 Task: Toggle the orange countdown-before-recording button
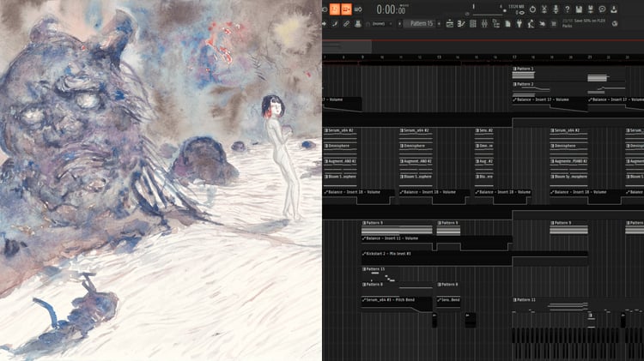(x=335, y=9)
